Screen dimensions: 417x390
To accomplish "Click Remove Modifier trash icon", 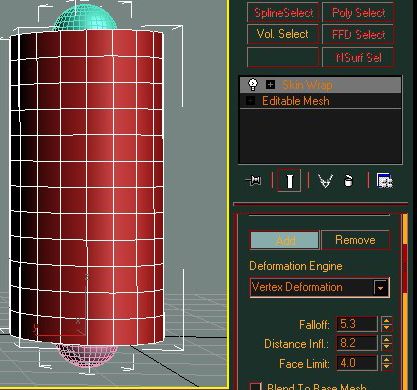I will pos(348,181).
